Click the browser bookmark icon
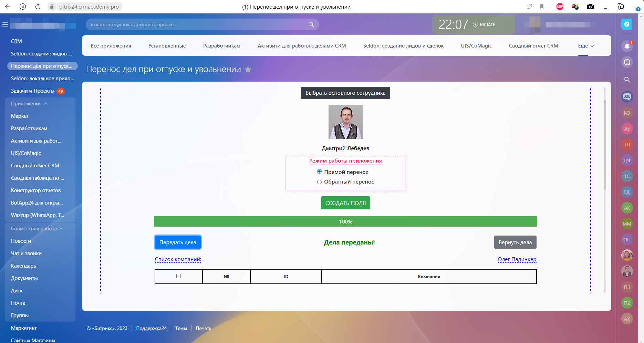 point(542,7)
